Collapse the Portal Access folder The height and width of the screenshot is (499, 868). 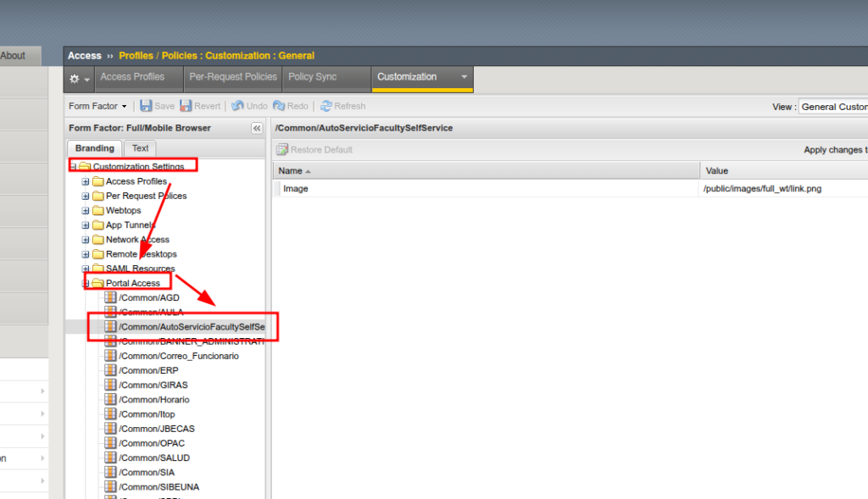[86, 283]
